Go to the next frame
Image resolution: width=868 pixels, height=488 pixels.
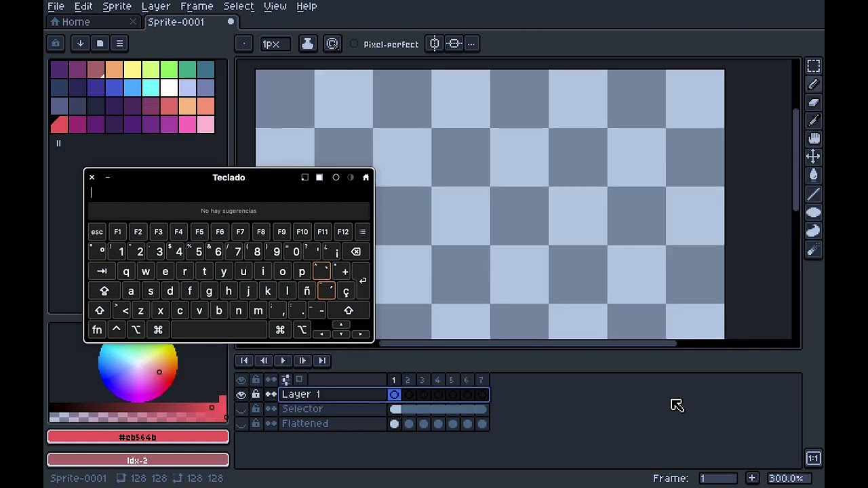[x=303, y=361]
